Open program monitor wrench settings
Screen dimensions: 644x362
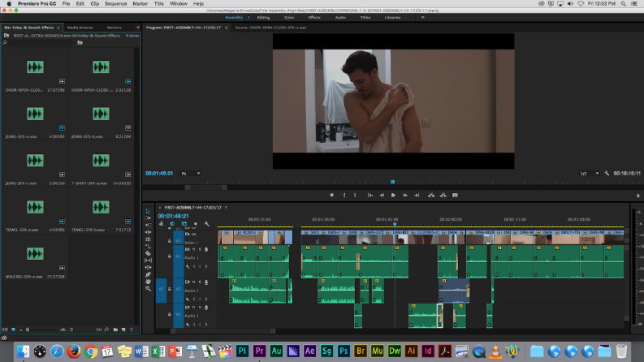point(607,173)
